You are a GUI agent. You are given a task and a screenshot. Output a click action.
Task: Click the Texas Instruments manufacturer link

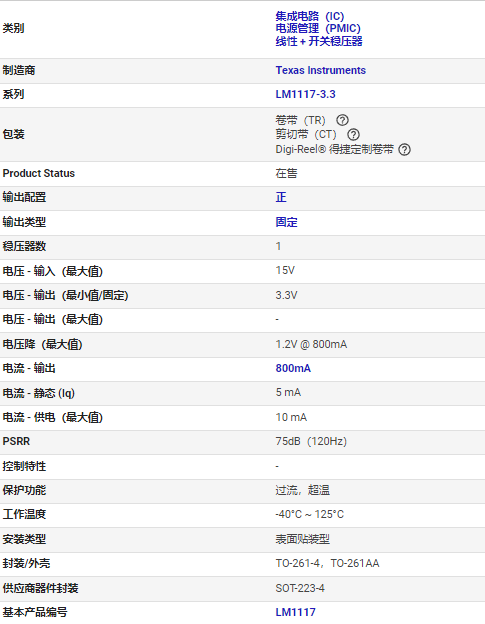pyautogui.click(x=320, y=70)
